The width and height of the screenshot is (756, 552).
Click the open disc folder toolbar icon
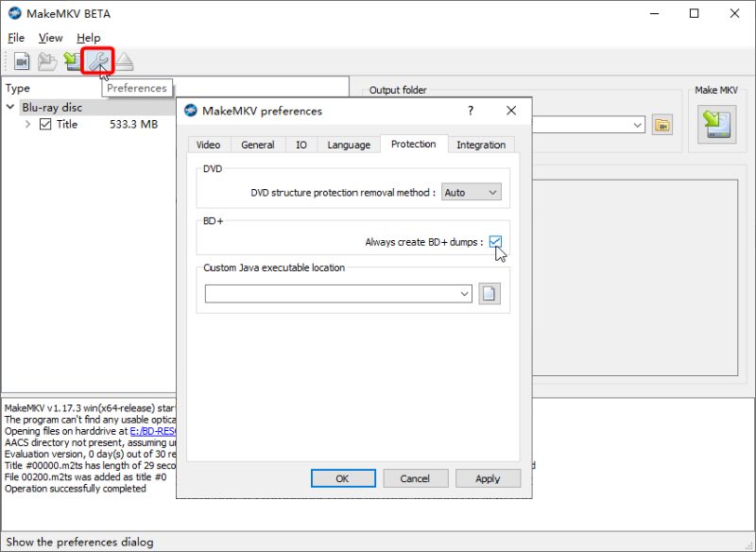click(x=47, y=61)
